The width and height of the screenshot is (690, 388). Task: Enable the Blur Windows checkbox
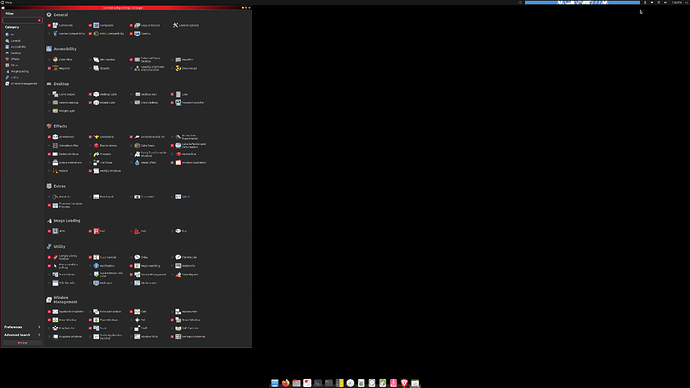click(90, 146)
